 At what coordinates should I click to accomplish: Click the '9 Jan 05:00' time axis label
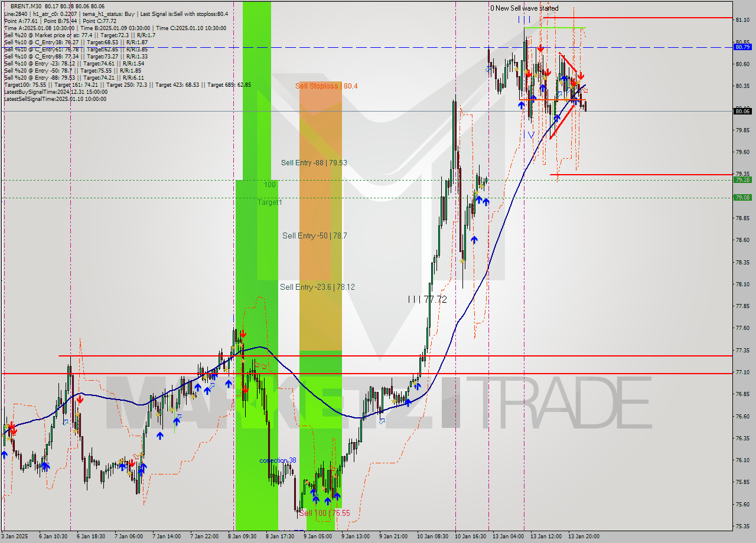(x=318, y=537)
